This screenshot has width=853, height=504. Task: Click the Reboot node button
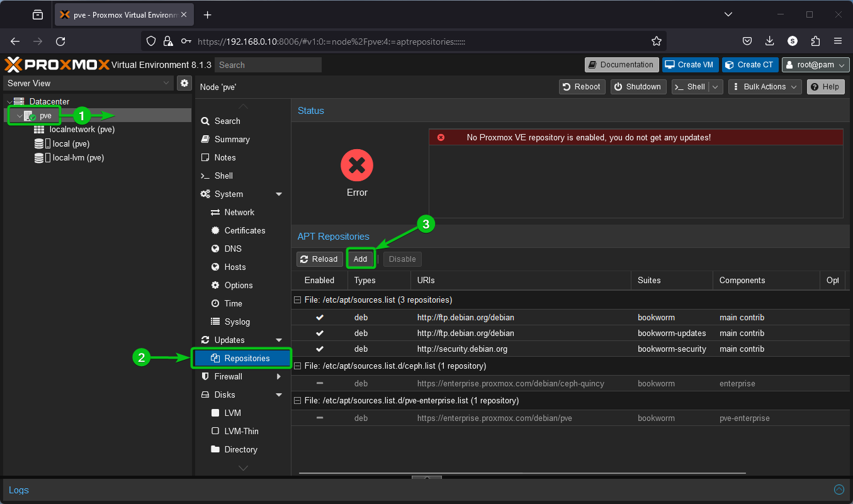coord(582,87)
